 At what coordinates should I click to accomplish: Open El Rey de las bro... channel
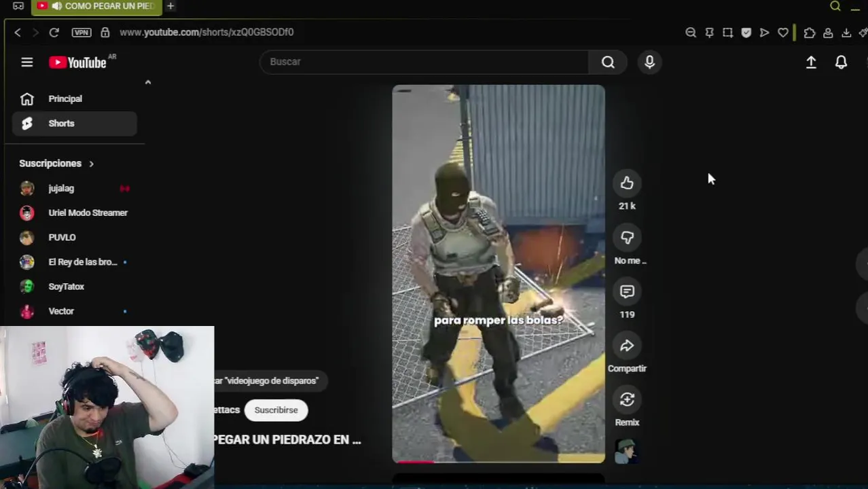pos(75,261)
